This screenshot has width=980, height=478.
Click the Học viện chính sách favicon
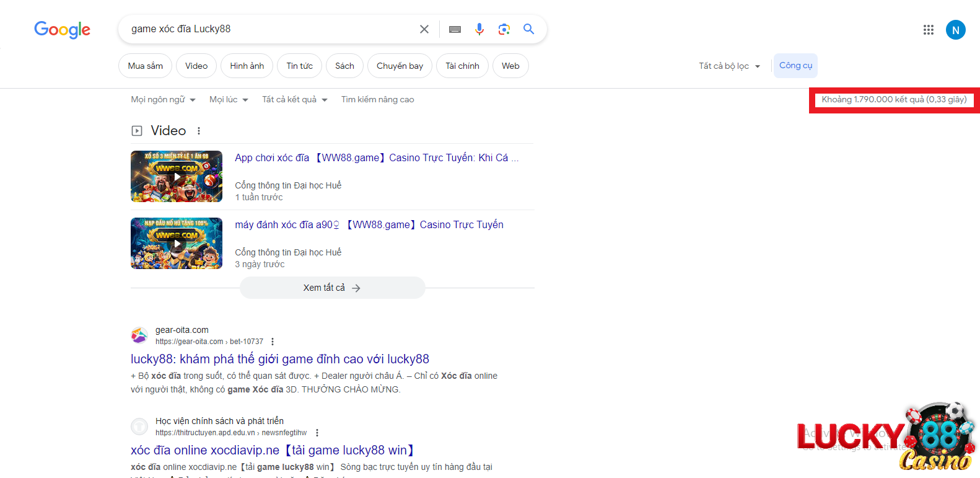pyautogui.click(x=139, y=427)
